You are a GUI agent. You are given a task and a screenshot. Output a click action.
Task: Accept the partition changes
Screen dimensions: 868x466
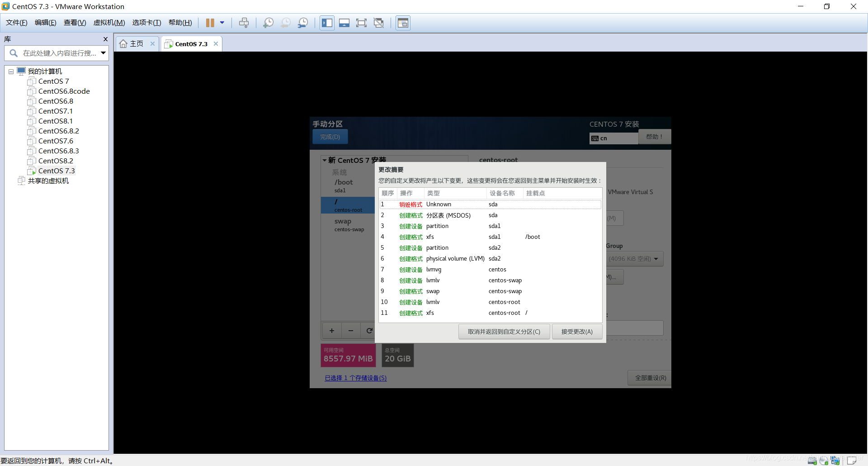(x=577, y=332)
